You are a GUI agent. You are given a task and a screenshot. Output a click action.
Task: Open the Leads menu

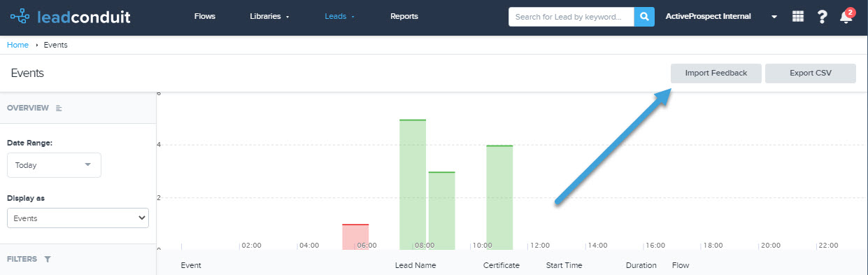(340, 16)
